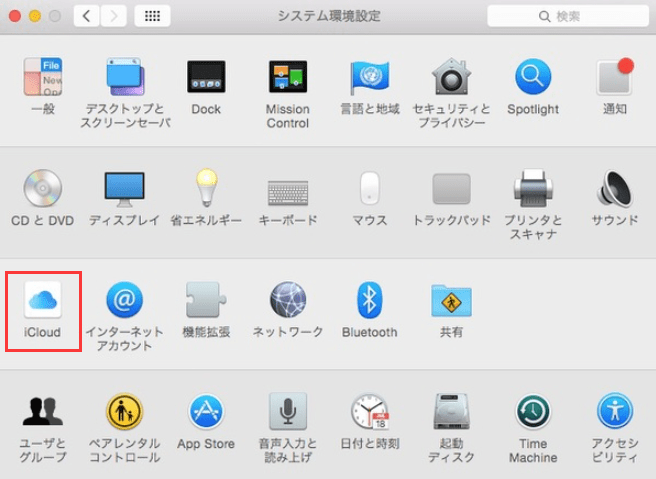The image size is (656, 479).
Task: Open 省エネルギー light bulb icon
Action: click(207, 187)
